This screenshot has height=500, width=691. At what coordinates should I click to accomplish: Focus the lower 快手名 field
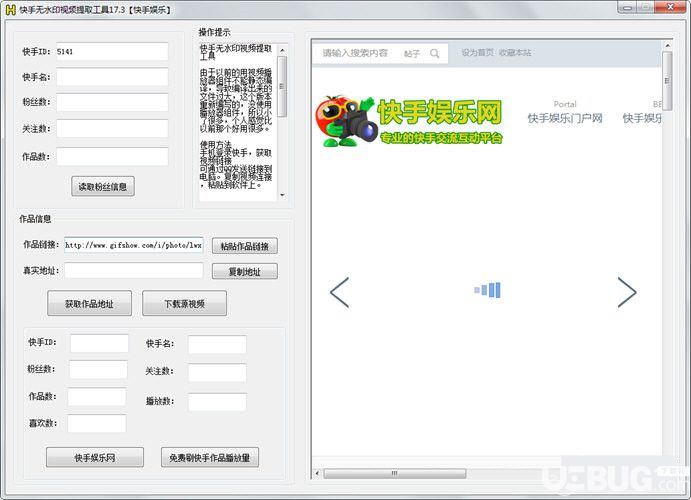click(x=217, y=344)
